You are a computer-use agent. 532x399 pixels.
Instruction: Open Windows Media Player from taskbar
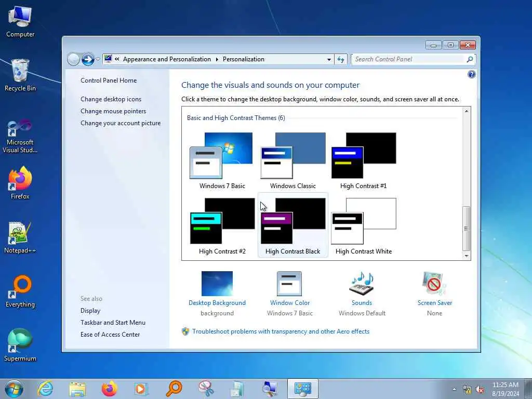pos(141,389)
